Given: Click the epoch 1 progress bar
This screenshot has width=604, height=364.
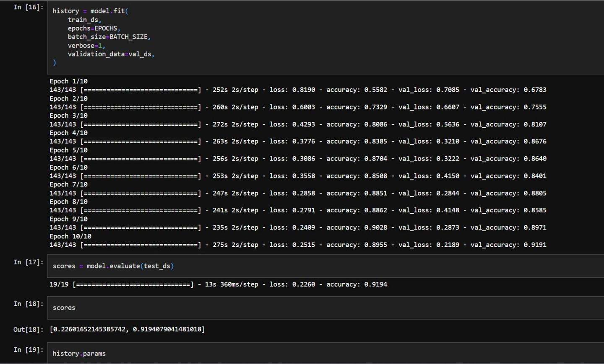Looking at the screenshot, I should (141, 90).
